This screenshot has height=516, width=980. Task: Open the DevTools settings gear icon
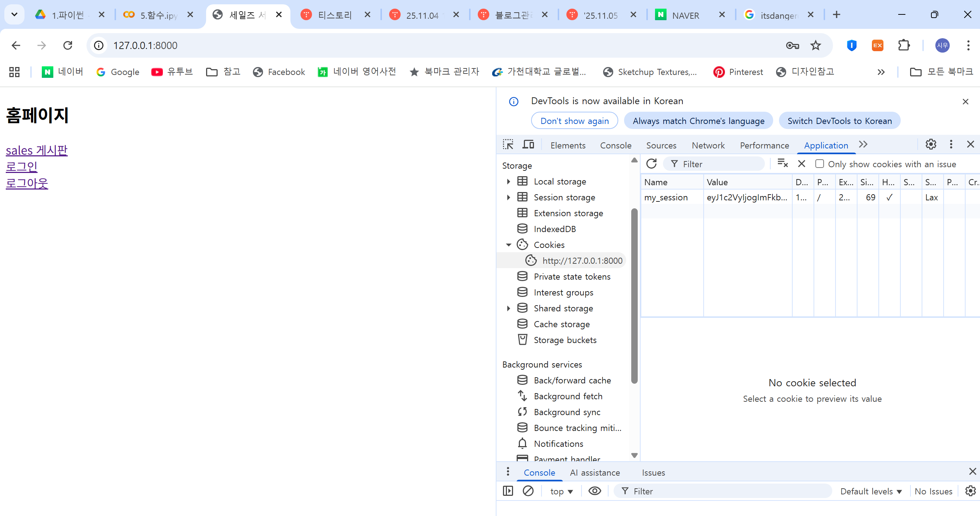tap(931, 144)
